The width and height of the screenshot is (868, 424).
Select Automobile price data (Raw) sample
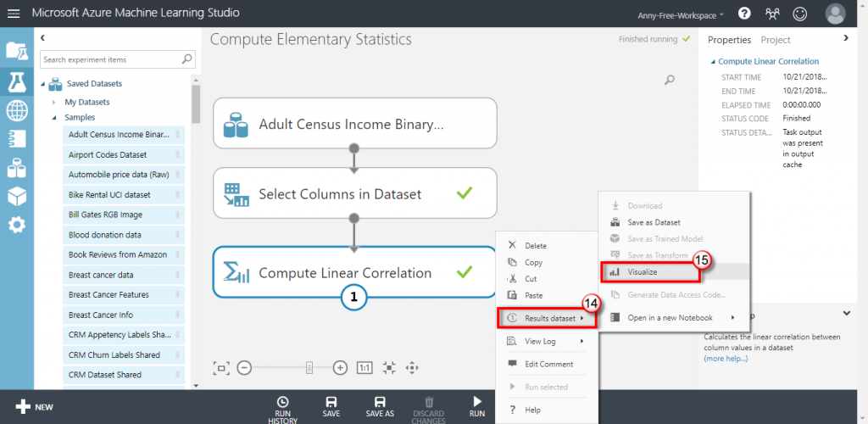click(124, 175)
